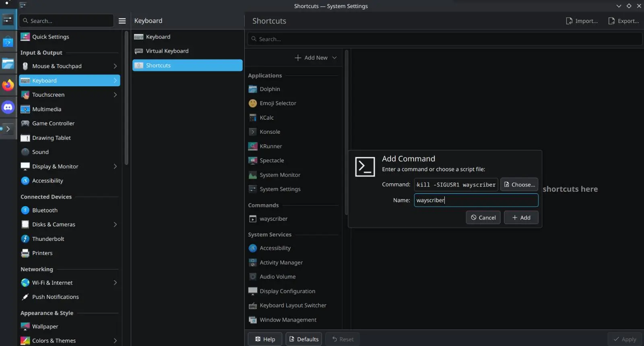Select Audio Volume system service
644x346 pixels.
(x=293, y=277)
